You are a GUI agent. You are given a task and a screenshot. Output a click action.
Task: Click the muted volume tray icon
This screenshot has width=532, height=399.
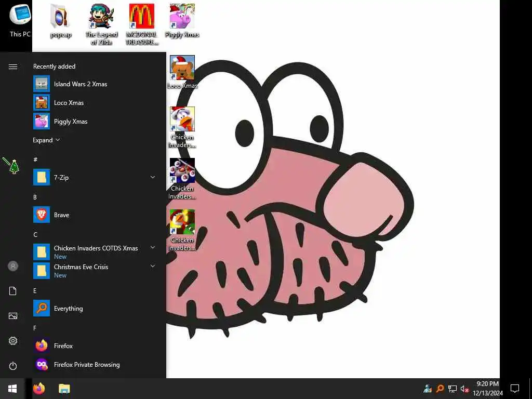[464, 389]
